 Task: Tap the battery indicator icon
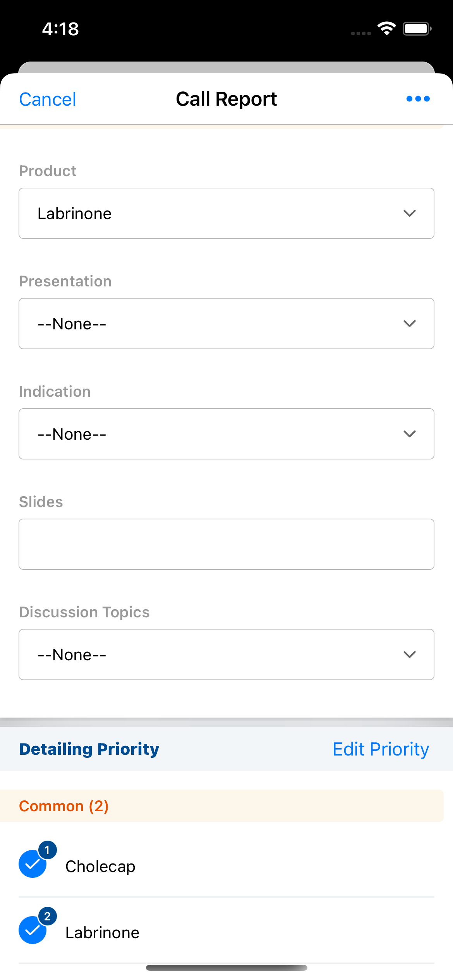coord(417,29)
